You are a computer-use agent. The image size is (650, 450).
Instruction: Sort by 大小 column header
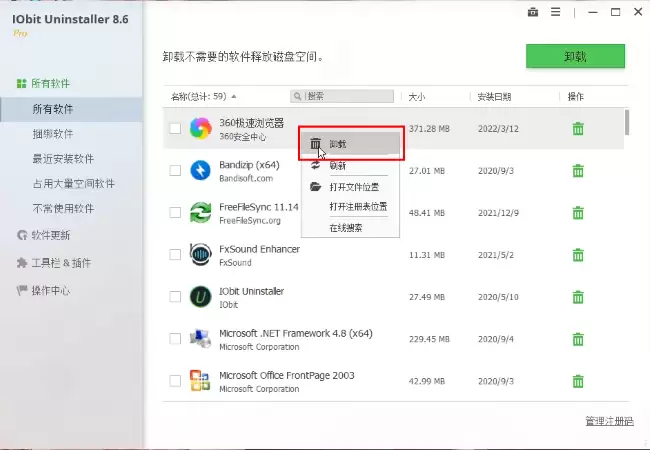point(417,97)
